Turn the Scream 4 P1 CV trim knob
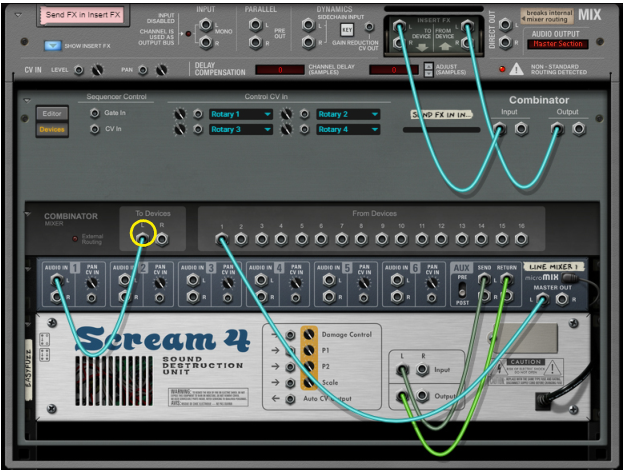Image resolution: width=624 pixels, height=470 pixels. [309, 351]
